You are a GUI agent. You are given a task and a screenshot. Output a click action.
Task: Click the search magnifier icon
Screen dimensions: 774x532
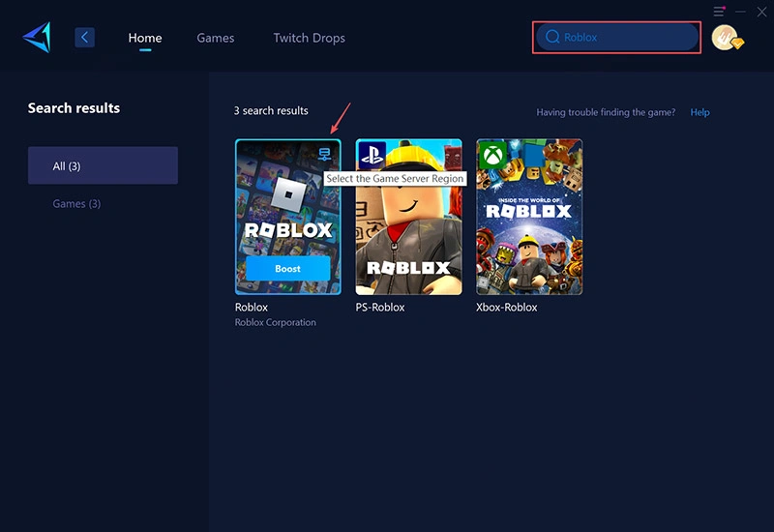click(x=552, y=37)
